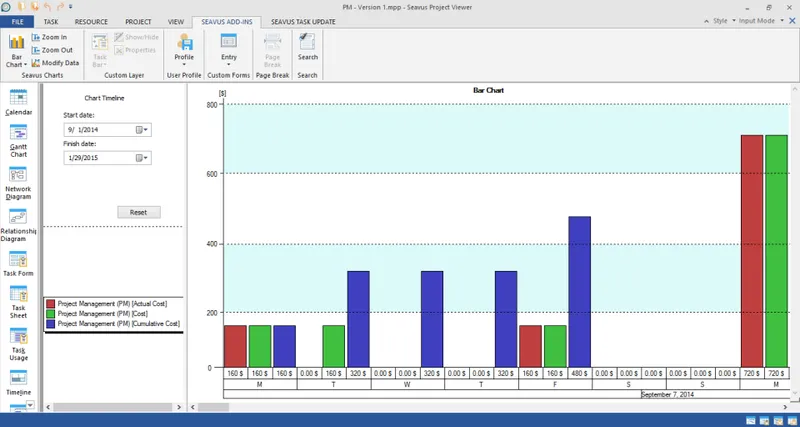The width and height of the screenshot is (800, 427).
Task: Click the Search ribbon button
Action: 308,47
